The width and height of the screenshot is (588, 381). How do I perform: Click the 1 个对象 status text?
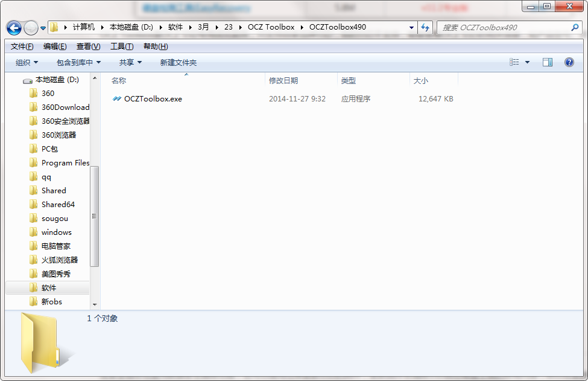tap(103, 318)
